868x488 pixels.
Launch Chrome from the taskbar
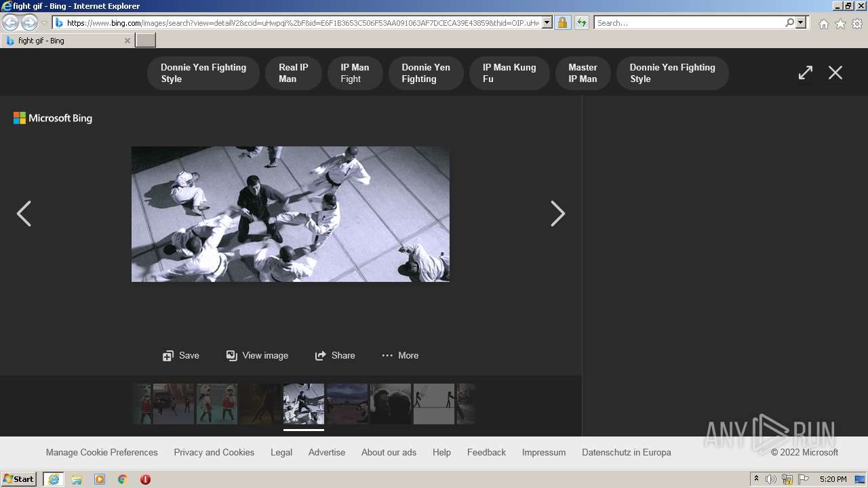(x=123, y=479)
